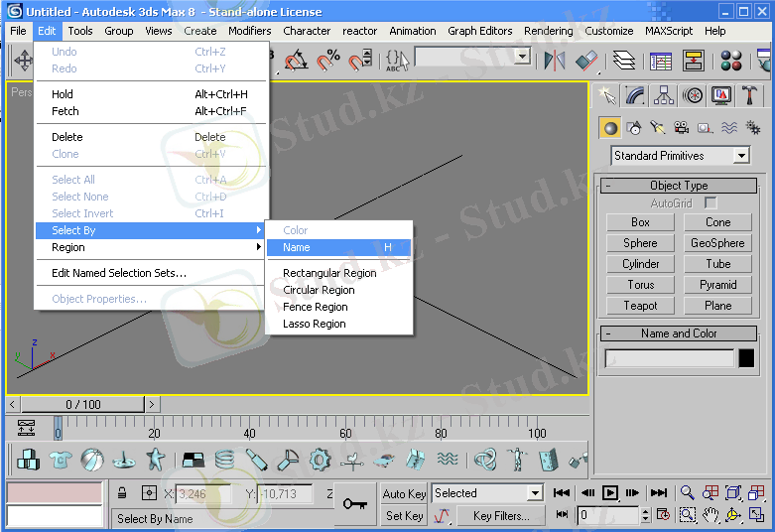
Task: Open the Selected key filter dropdown
Action: click(535, 493)
